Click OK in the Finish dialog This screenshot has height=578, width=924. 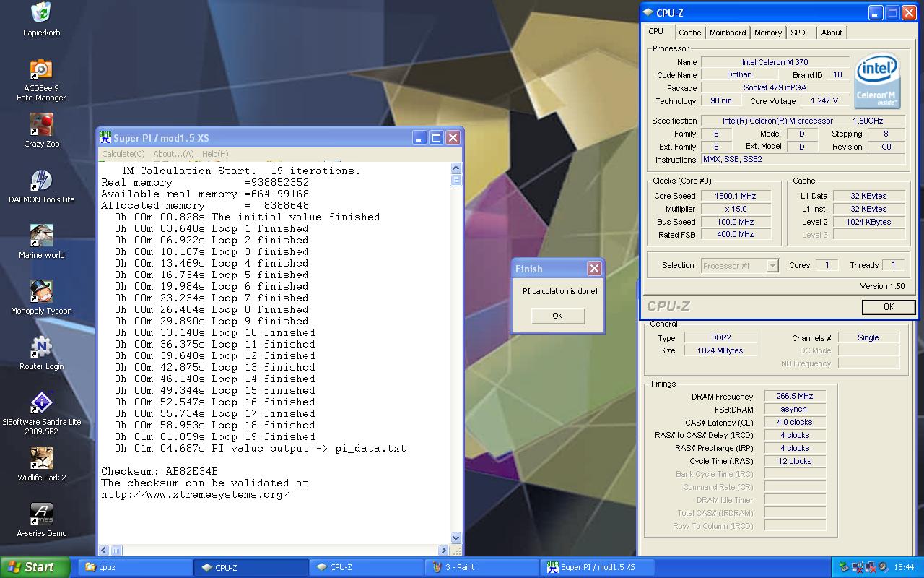[557, 316]
